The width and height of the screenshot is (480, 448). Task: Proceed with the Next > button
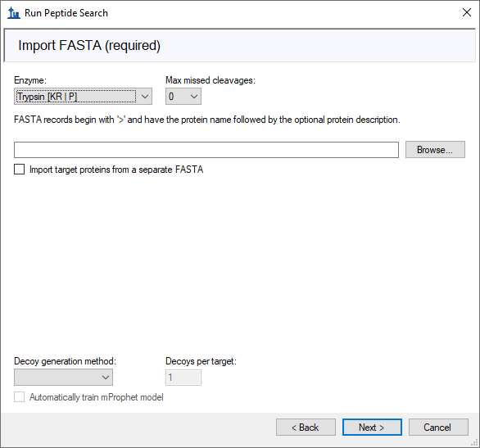372,428
